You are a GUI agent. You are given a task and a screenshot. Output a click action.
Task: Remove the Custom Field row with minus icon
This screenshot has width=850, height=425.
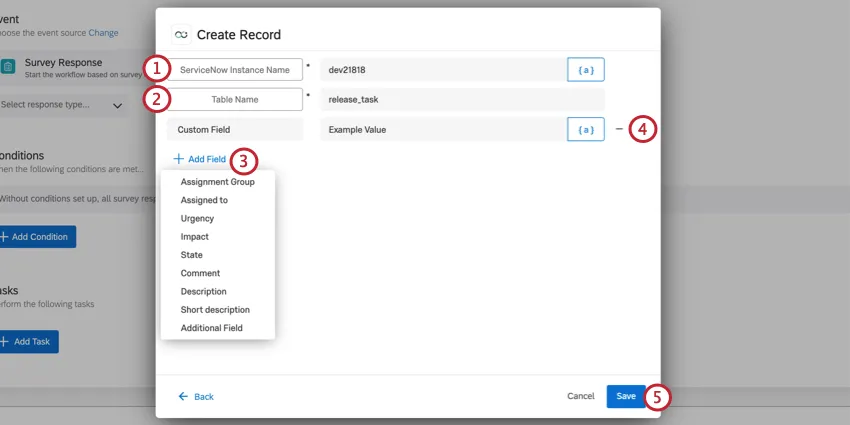tap(618, 129)
